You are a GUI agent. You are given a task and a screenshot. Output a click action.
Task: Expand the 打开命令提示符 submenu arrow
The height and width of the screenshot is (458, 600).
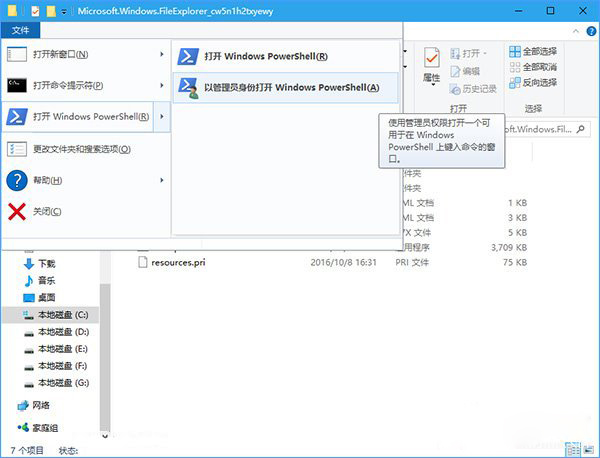click(161, 85)
